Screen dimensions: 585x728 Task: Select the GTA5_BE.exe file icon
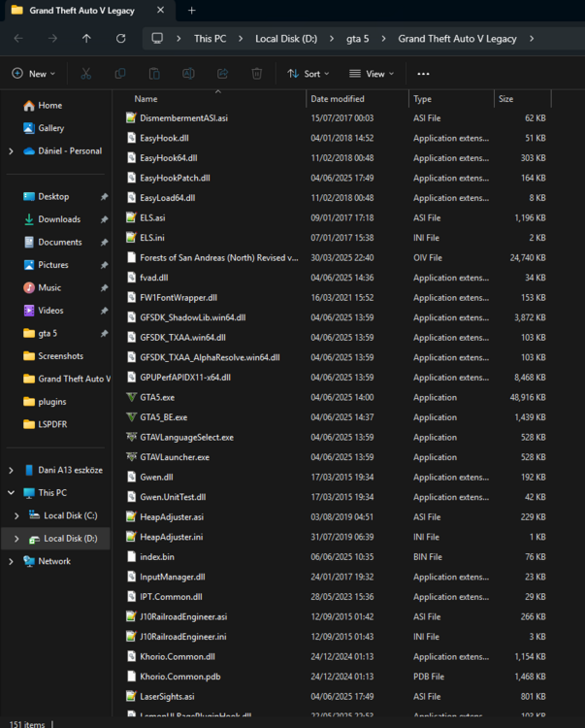(132, 417)
